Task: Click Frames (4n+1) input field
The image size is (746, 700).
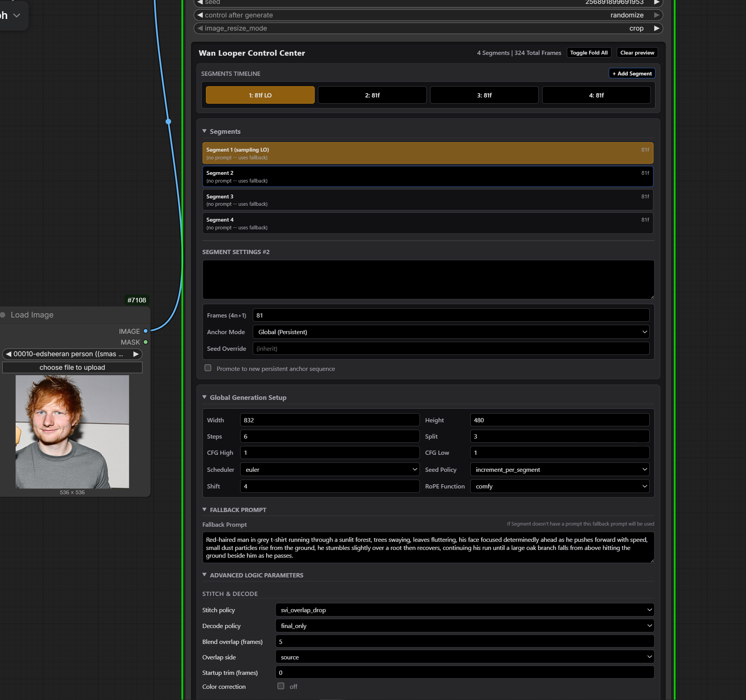Action: 451,315
